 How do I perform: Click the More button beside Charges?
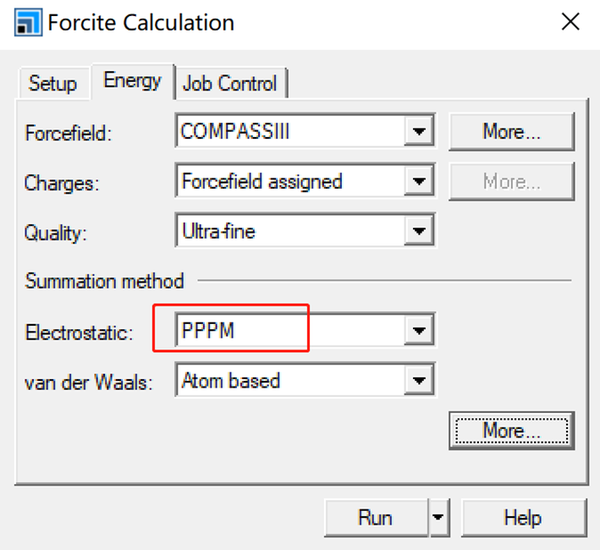tap(511, 182)
